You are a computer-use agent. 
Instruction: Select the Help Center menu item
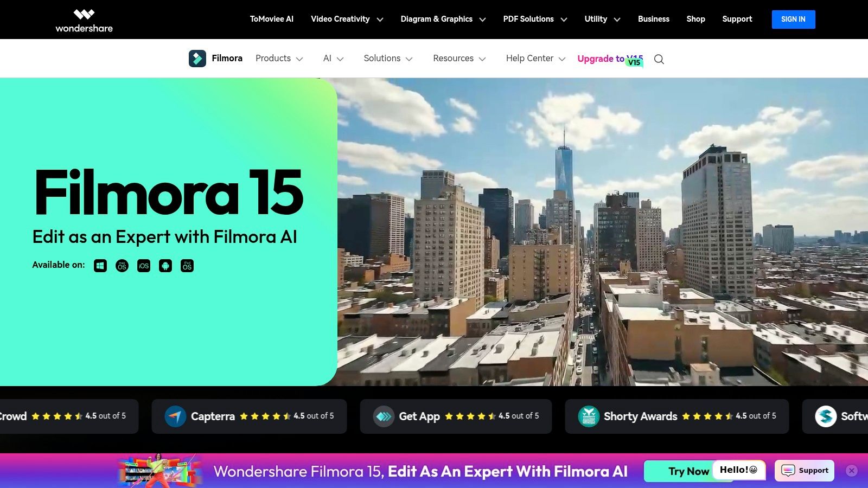click(534, 58)
